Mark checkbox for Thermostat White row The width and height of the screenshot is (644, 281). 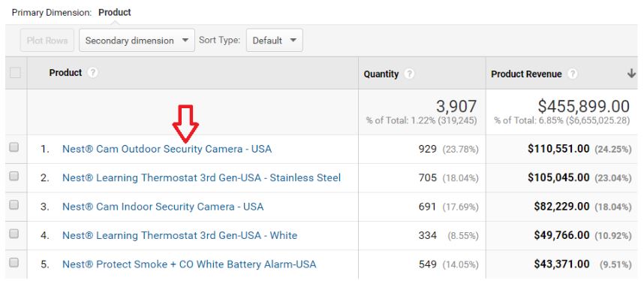coord(14,234)
